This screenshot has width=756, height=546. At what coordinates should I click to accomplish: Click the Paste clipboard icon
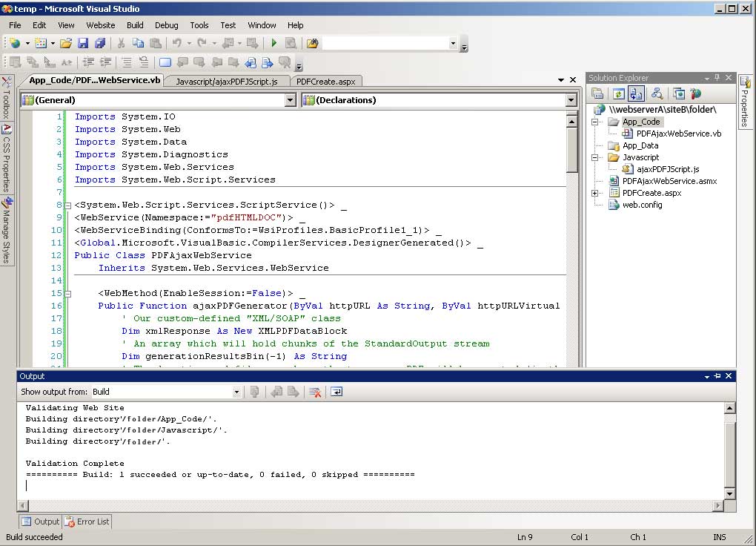click(155, 44)
